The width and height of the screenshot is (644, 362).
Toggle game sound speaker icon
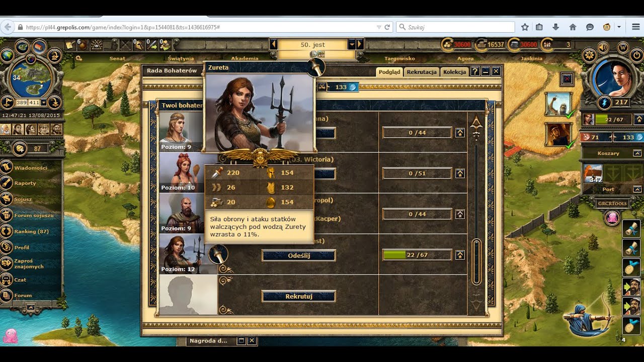click(x=602, y=48)
